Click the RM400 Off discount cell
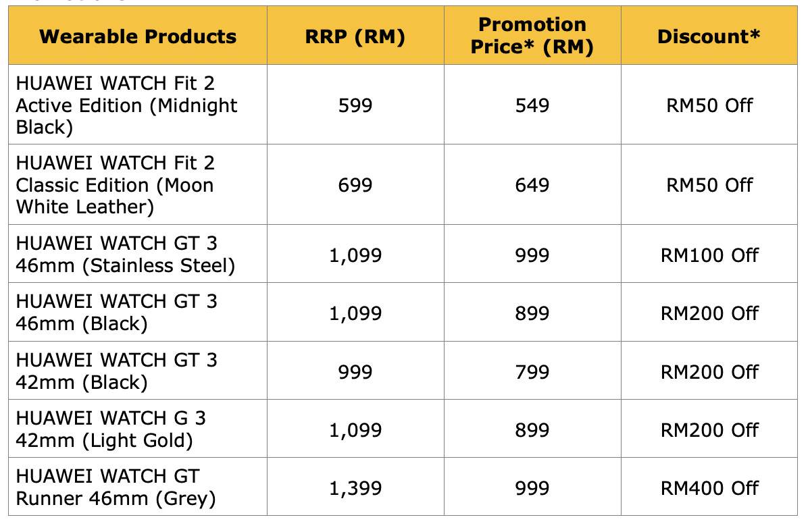The image size is (810, 532). tap(709, 487)
